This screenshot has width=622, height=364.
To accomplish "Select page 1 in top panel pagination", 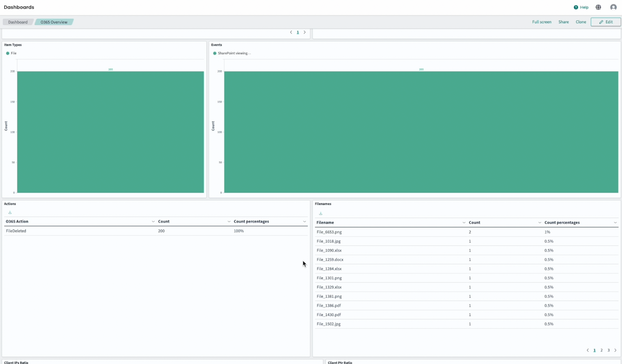I will click(298, 32).
